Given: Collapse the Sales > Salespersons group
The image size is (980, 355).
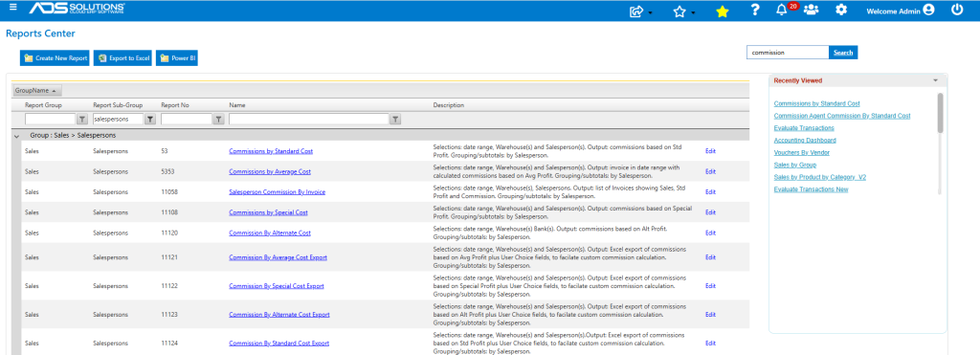Looking at the screenshot, I should click(17, 135).
